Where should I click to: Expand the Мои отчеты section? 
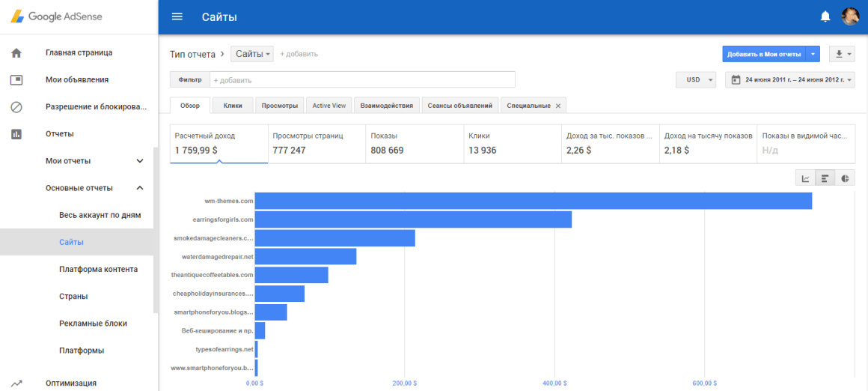pyautogui.click(x=139, y=161)
